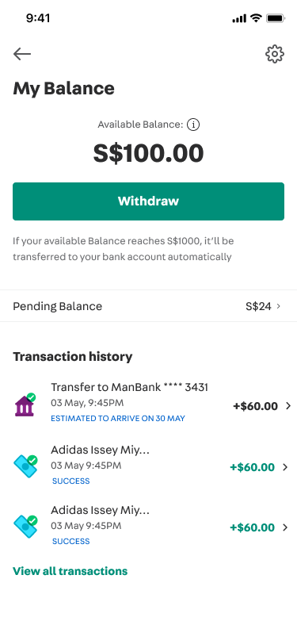The width and height of the screenshot is (297, 644).
Task: Select the Pending Balance row
Action: pos(149,306)
